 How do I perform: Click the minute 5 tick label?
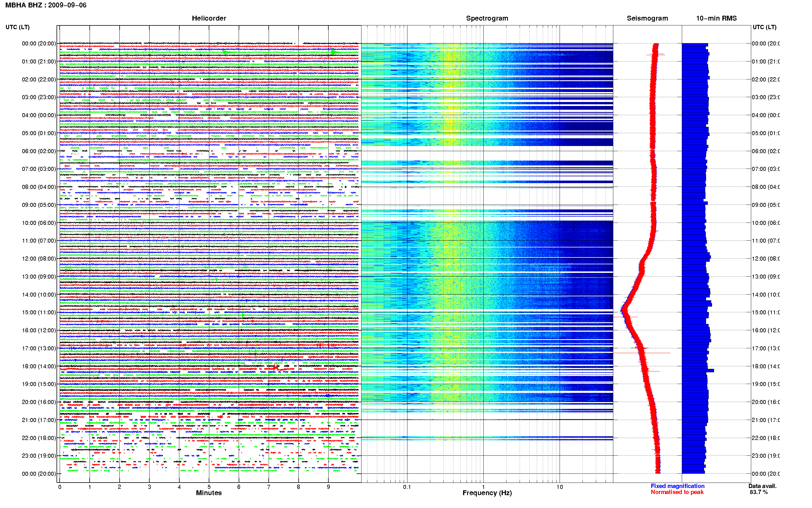click(x=209, y=487)
